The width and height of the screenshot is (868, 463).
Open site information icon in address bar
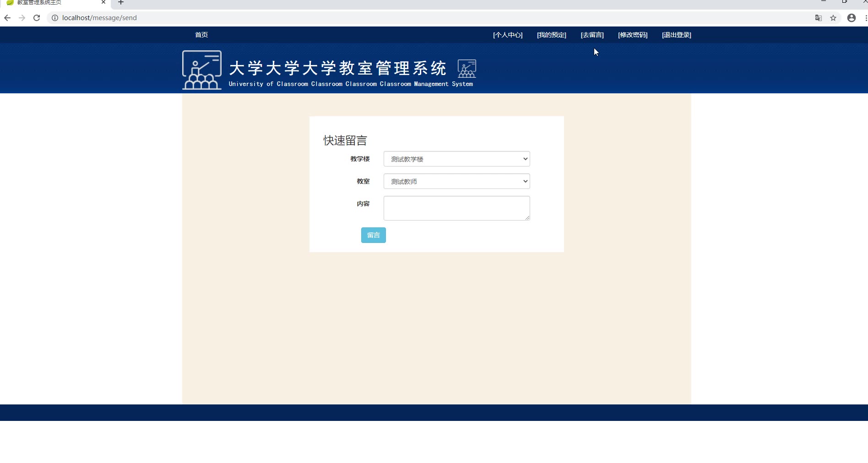(54, 18)
